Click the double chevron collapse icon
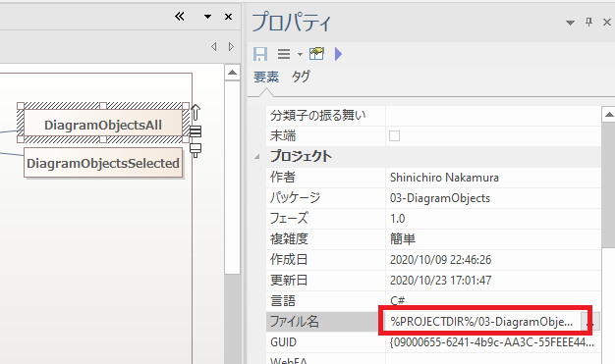The height and width of the screenshot is (364, 615). pos(180,17)
